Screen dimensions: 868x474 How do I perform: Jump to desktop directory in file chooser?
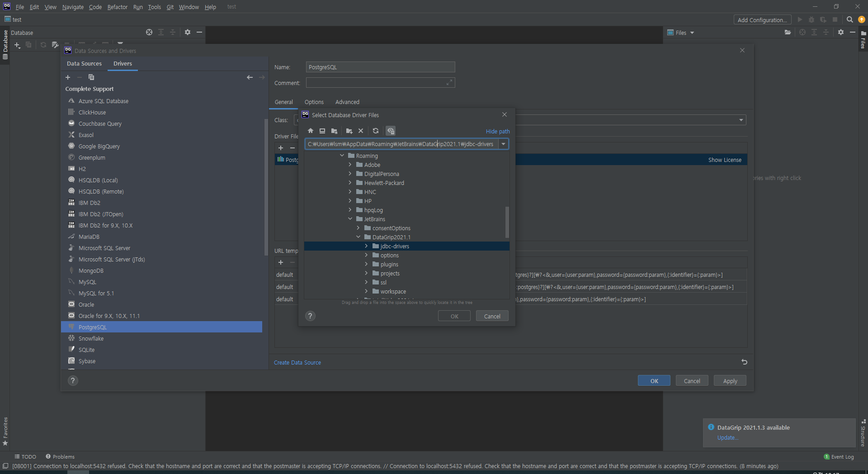point(322,131)
